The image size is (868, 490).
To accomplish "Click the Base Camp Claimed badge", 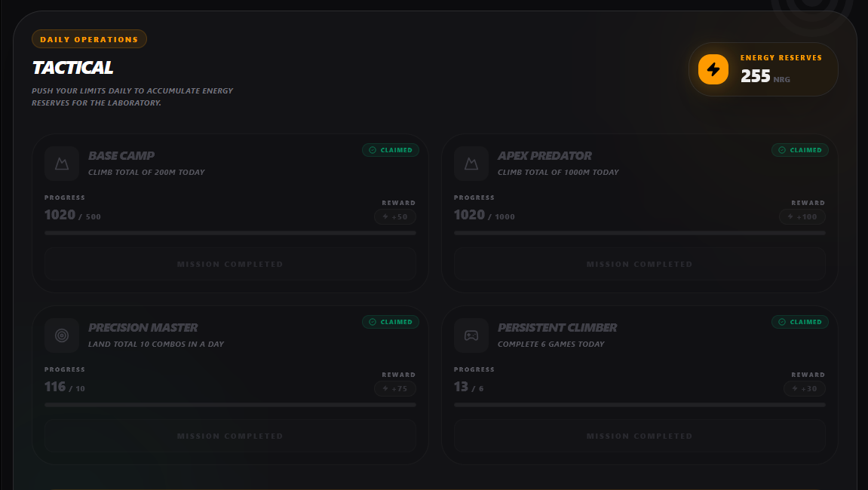I will coord(391,150).
